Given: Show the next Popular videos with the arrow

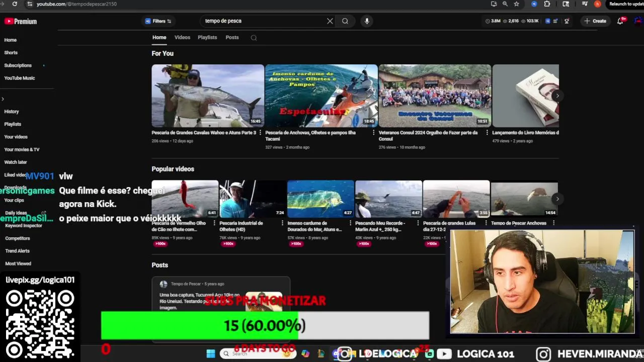Looking at the screenshot, I should 557,199.
